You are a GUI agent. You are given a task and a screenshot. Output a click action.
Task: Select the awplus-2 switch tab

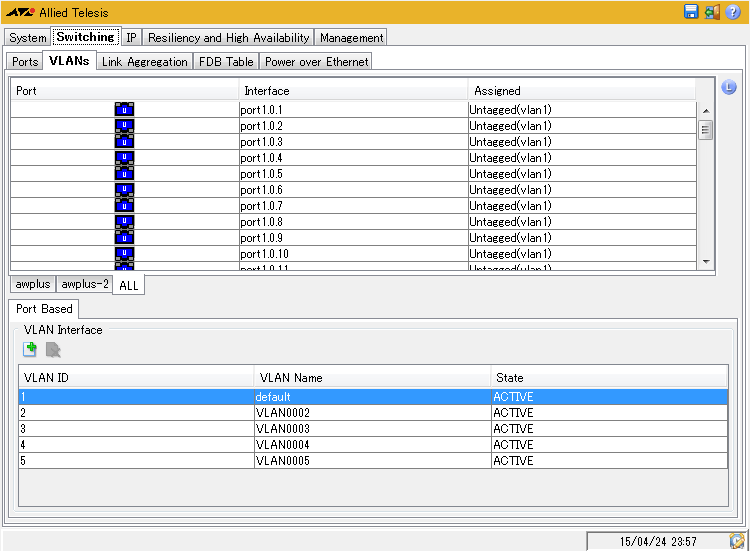85,284
